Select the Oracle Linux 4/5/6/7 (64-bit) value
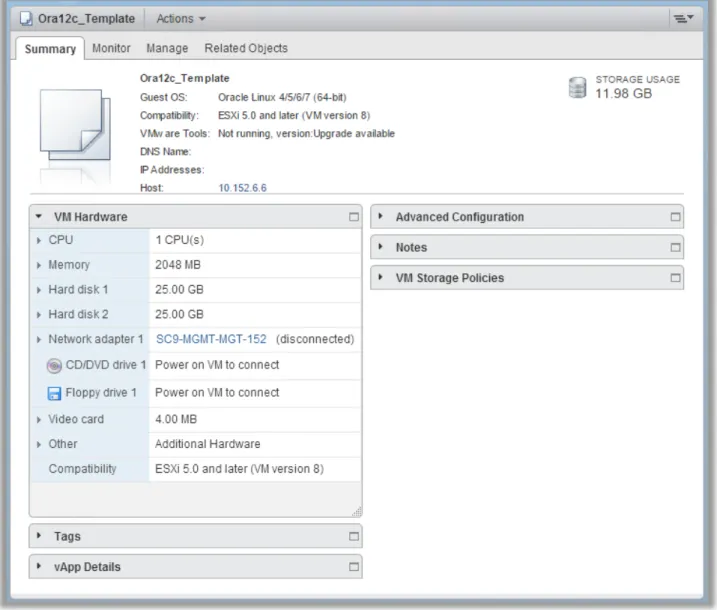 (282, 97)
